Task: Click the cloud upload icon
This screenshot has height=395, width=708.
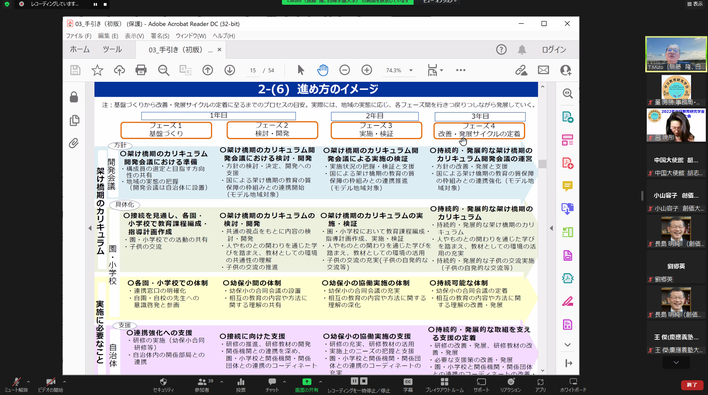Action: (119, 70)
